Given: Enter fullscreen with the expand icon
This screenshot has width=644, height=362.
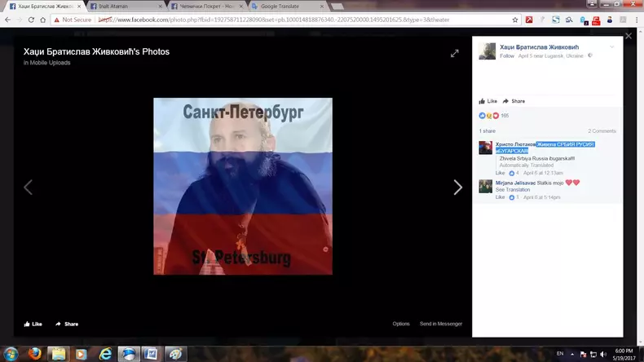Looking at the screenshot, I should 455,54.
